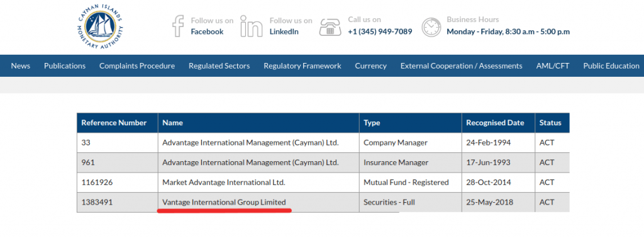Click ACT status in reference 33 row
The width and height of the screenshot is (644, 238).
(547, 143)
